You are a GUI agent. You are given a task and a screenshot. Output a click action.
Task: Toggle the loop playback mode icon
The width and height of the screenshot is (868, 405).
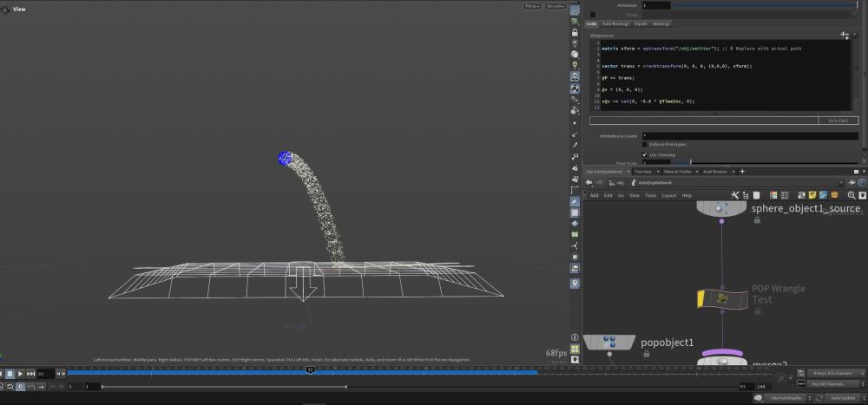10,386
